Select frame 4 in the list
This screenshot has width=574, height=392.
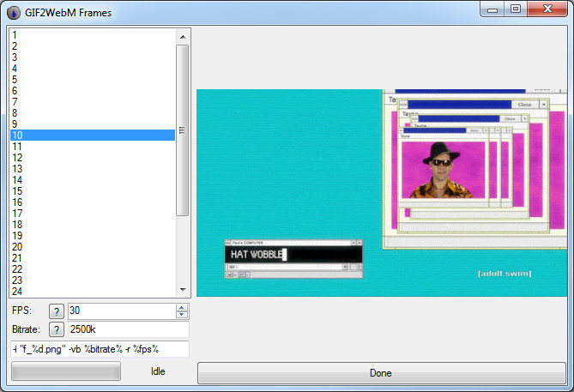(93, 69)
